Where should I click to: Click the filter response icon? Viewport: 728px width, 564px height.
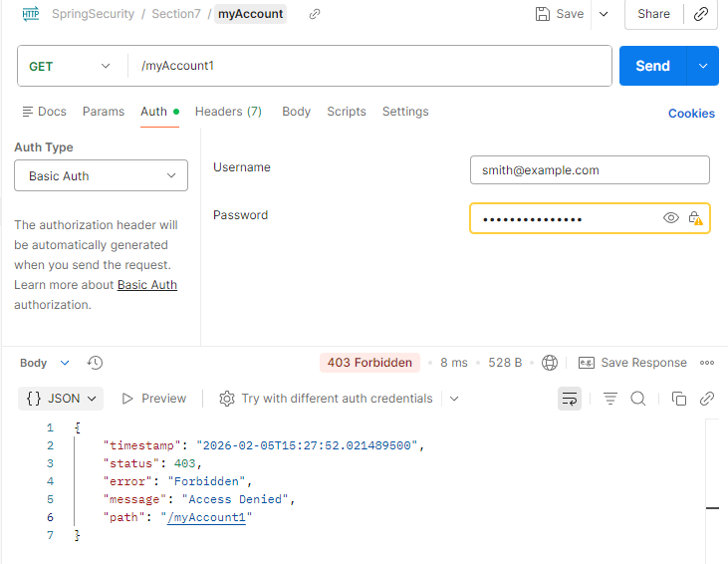click(610, 399)
